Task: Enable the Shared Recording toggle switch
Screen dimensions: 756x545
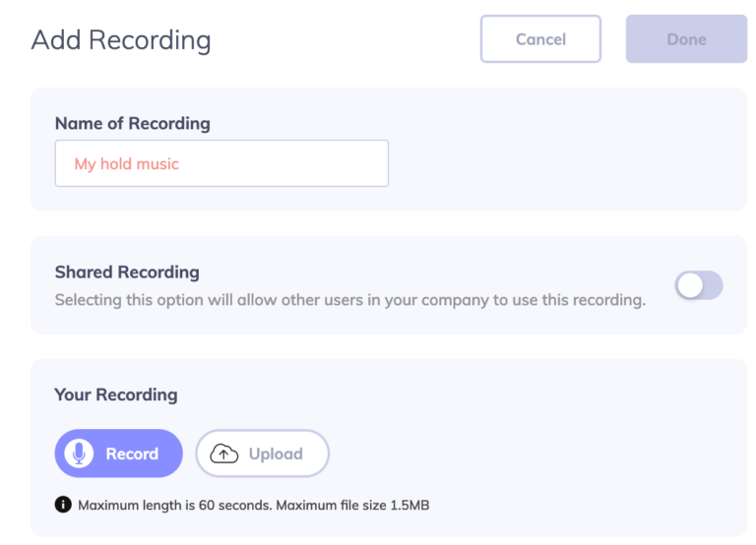Action: point(699,285)
